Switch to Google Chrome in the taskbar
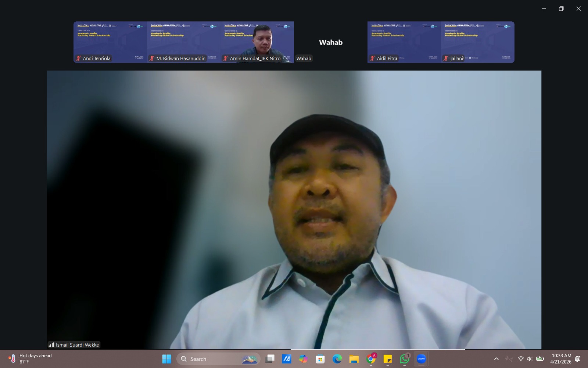 click(371, 359)
